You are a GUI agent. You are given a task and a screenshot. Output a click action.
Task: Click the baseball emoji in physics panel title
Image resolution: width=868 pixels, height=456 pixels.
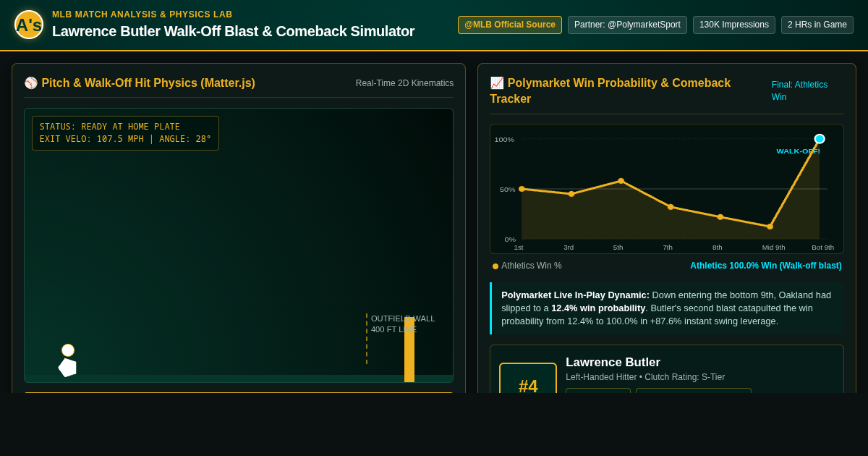point(31,83)
